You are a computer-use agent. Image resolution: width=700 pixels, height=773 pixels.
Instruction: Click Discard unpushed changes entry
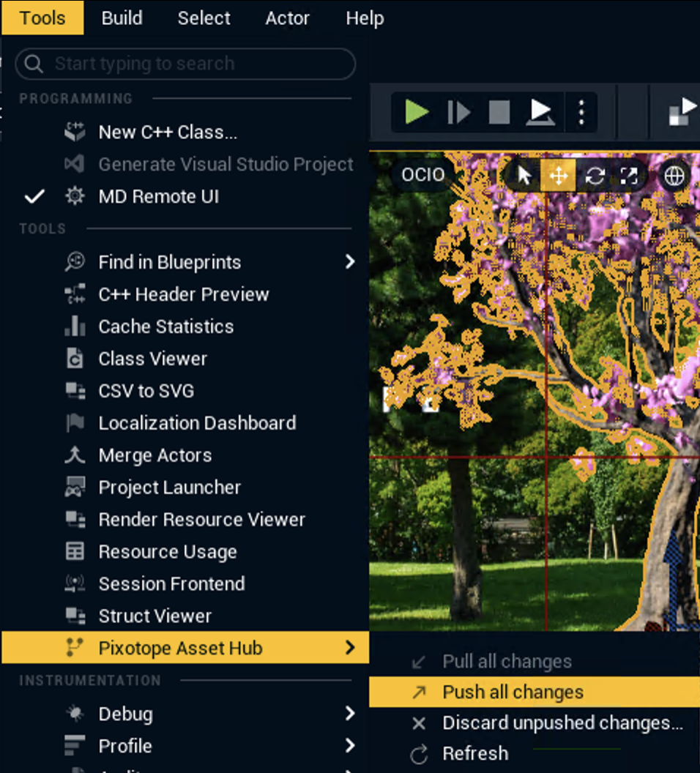[x=562, y=723]
